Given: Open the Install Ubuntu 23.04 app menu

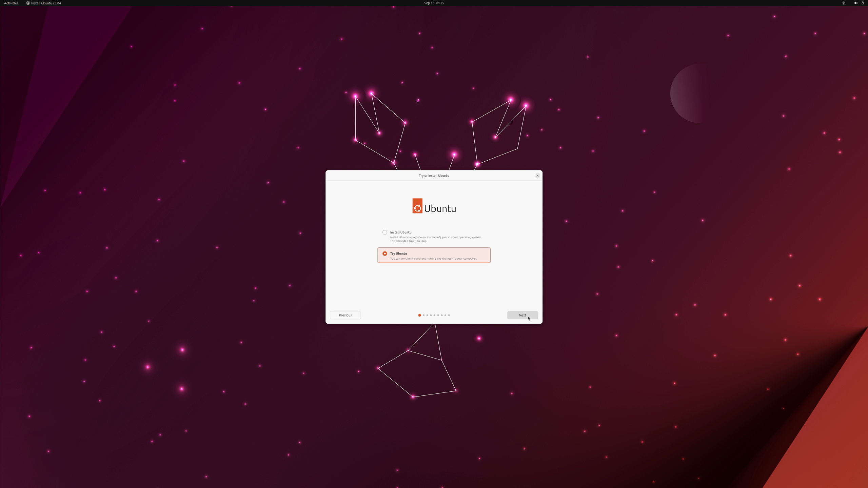Looking at the screenshot, I should [44, 3].
